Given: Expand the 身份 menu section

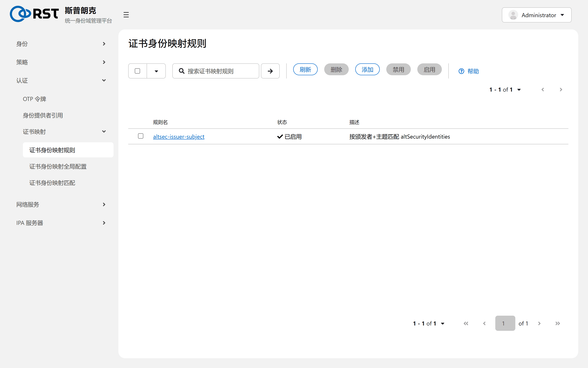Looking at the screenshot, I should 61,44.
